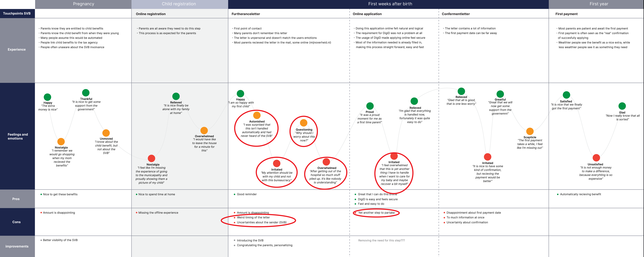Image resolution: width=644 pixels, height=257 pixels.
Task: Click the green Thankful emotion dot
Action: pyautogui.click(x=86, y=93)
